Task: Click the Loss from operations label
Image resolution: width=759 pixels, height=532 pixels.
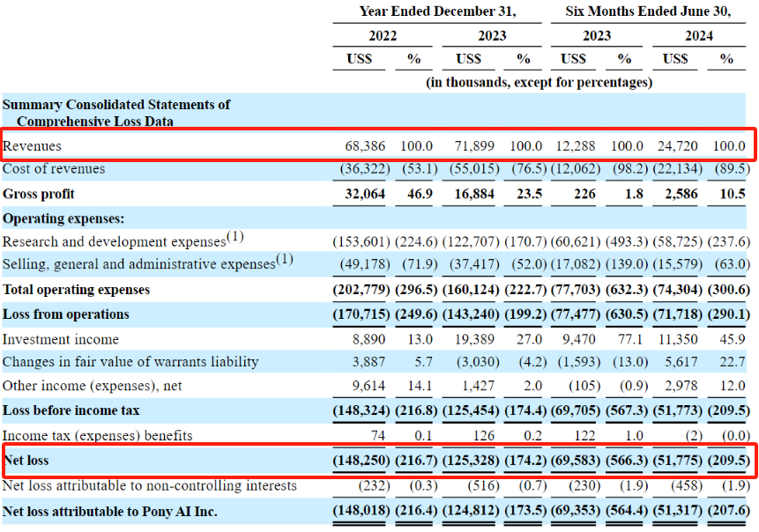Action: [x=66, y=314]
